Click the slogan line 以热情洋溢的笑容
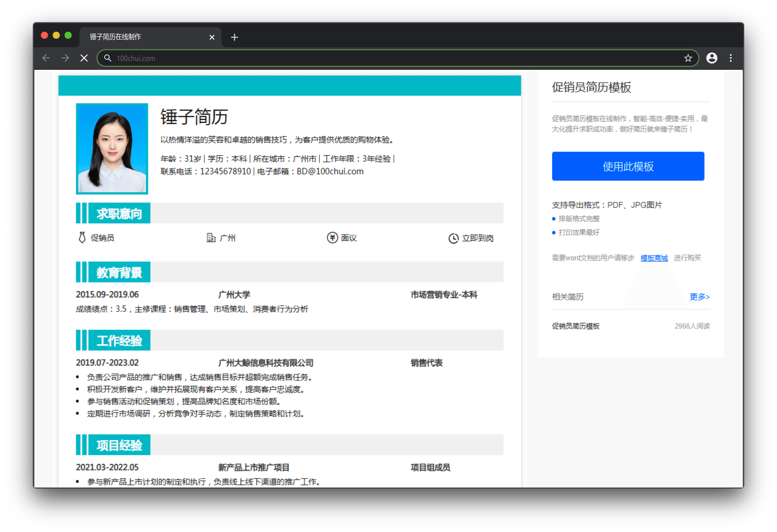Image resolution: width=777 pixels, height=532 pixels. click(277, 139)
